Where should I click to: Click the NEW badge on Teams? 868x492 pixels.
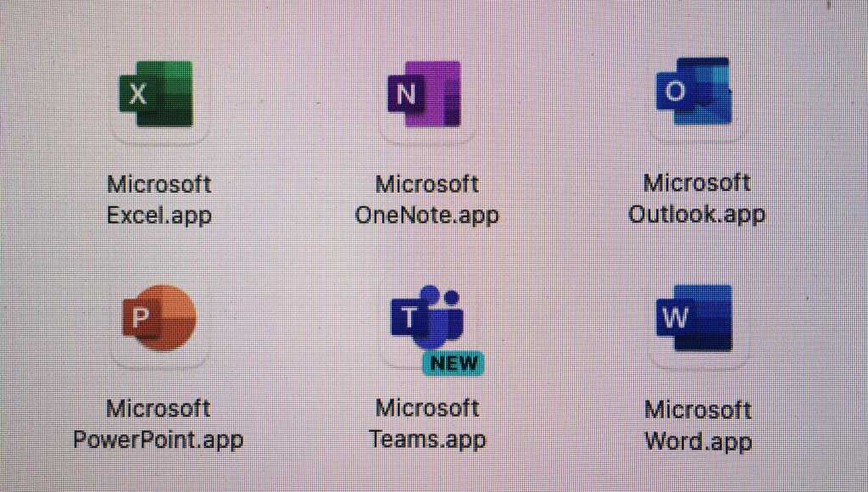point(453,363)
